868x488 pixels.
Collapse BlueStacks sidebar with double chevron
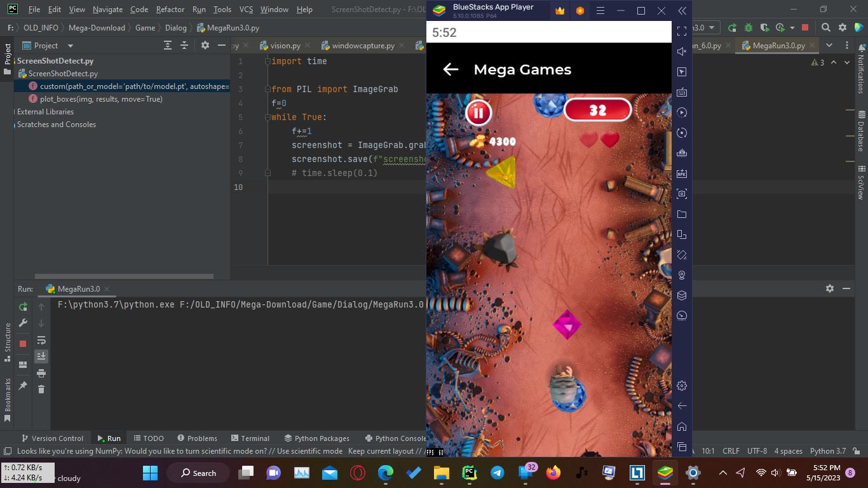click(x=682, y=11)
